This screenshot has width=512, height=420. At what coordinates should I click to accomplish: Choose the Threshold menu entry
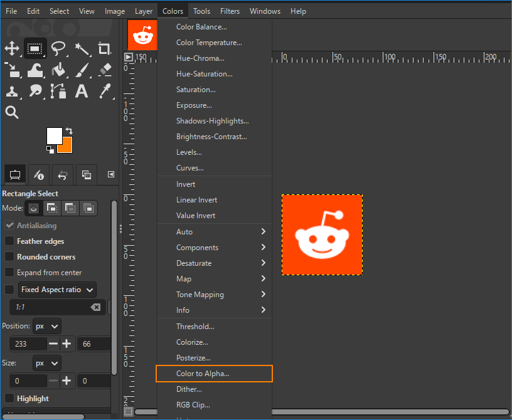215,327
